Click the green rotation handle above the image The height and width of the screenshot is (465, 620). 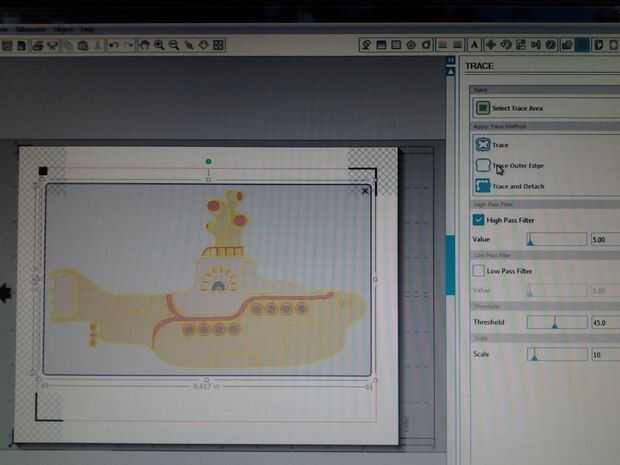(x=208, y=161)
